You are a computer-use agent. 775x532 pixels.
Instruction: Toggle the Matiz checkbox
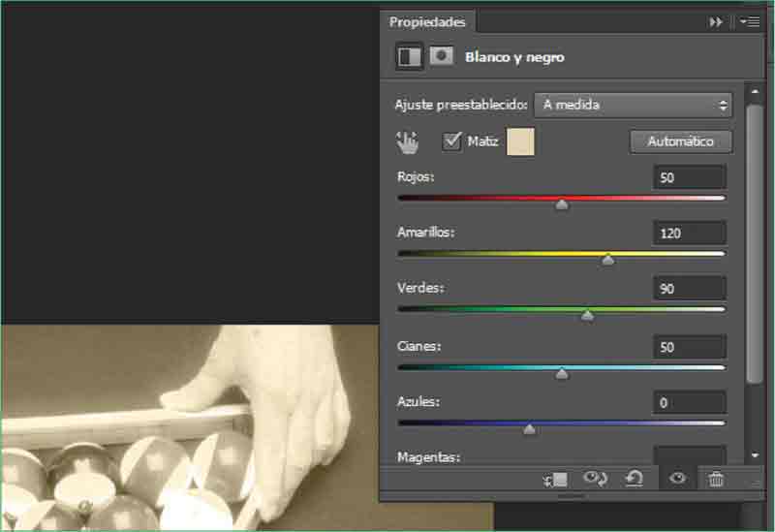pyautogui.click(x=451, y=141)
